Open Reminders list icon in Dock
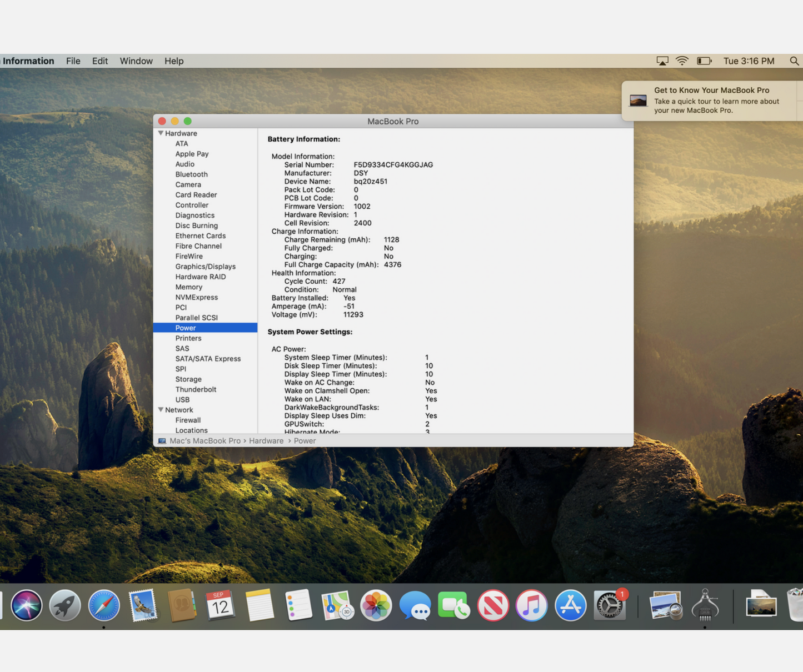 click(298, 605)
